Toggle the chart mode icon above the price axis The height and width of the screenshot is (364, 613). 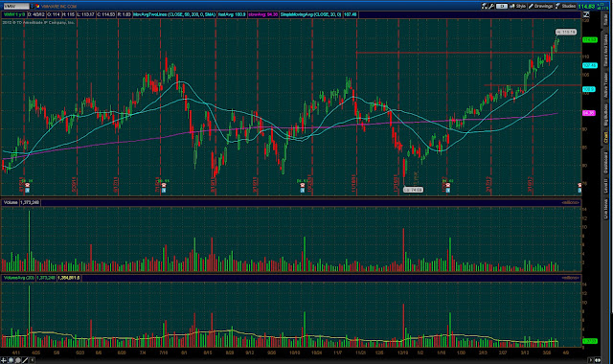586,14
